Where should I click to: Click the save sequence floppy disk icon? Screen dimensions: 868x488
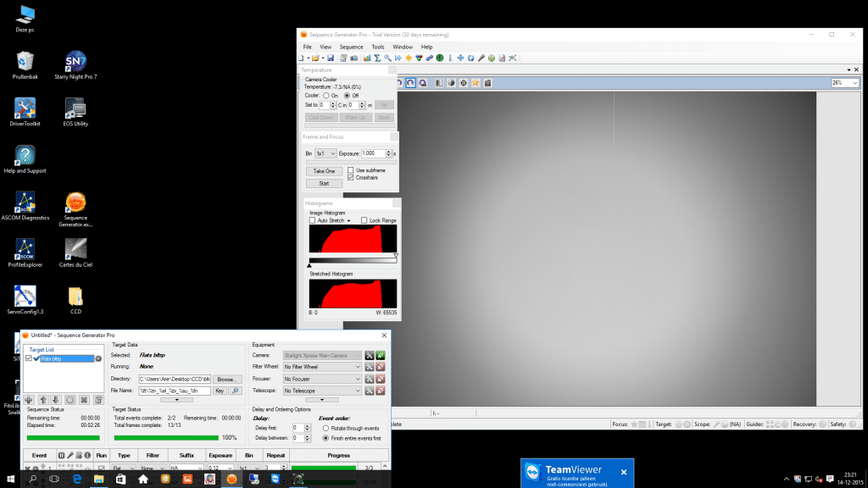pyautogui.click(x=331, y=58)
